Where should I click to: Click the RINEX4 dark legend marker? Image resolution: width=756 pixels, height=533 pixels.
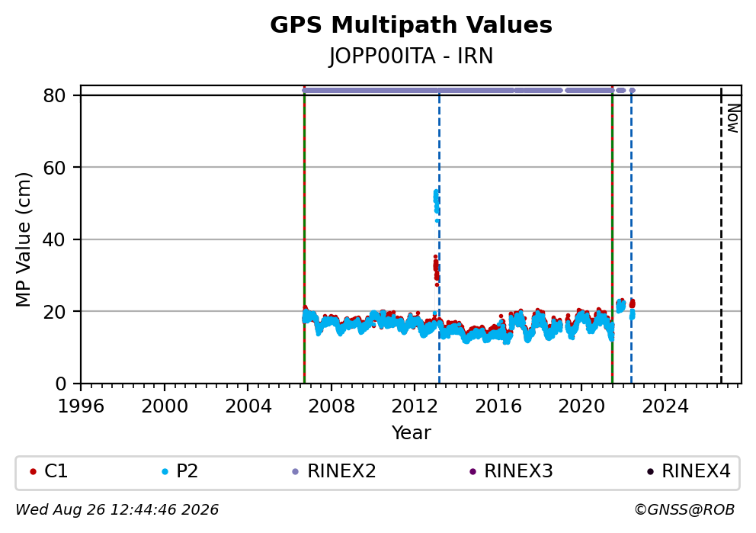pyautogui.click(x=650, y=472)
